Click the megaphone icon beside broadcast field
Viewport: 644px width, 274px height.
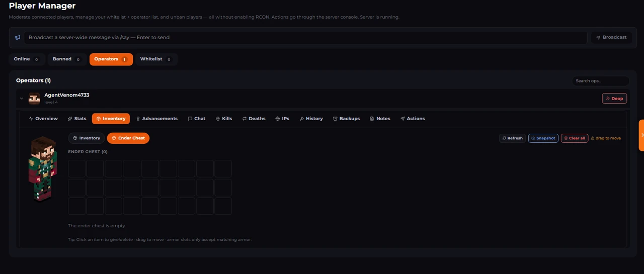pyautogui.click(x=18, y=38)
